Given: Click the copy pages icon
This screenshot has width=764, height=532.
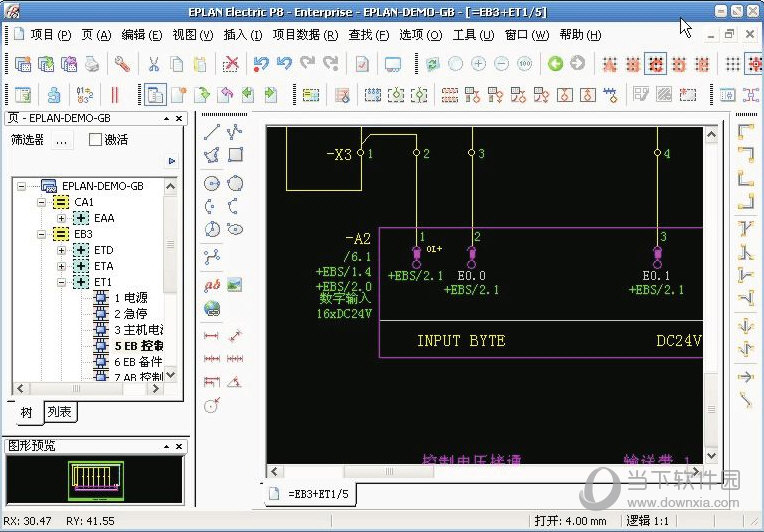Looking at the screenshot, I should pyautogui.click(x=177, y=64).
